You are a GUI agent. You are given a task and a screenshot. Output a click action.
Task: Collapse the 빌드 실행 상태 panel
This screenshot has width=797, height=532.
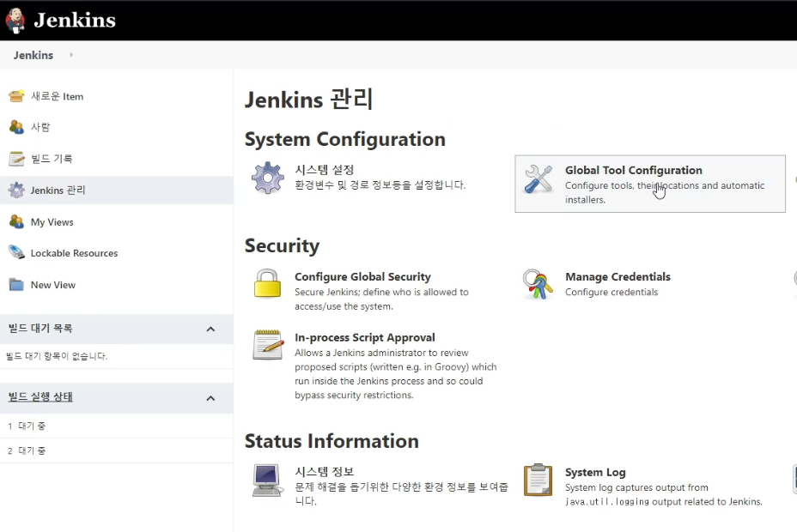pyautogui.click(x=212, y=397)
